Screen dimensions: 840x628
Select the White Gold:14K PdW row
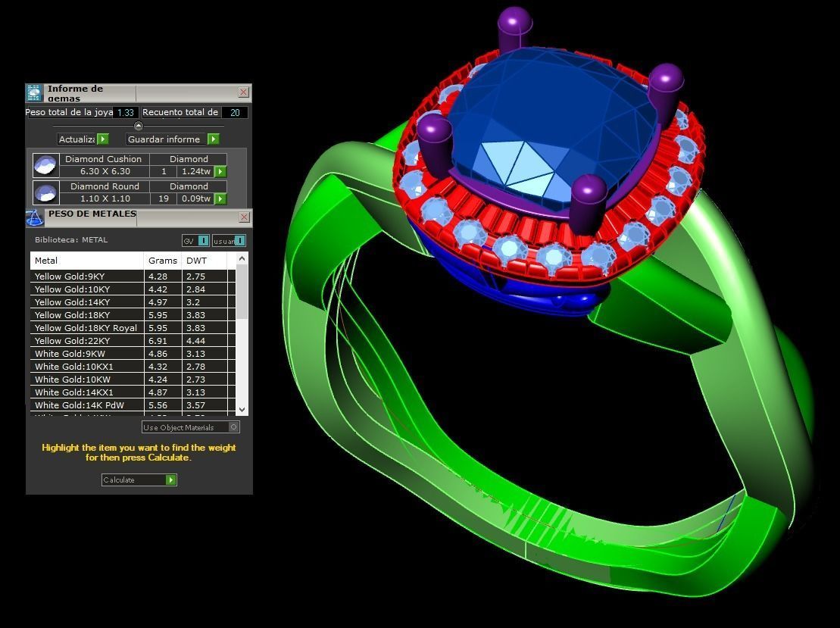pyautogui.click(x=133, y=405)
